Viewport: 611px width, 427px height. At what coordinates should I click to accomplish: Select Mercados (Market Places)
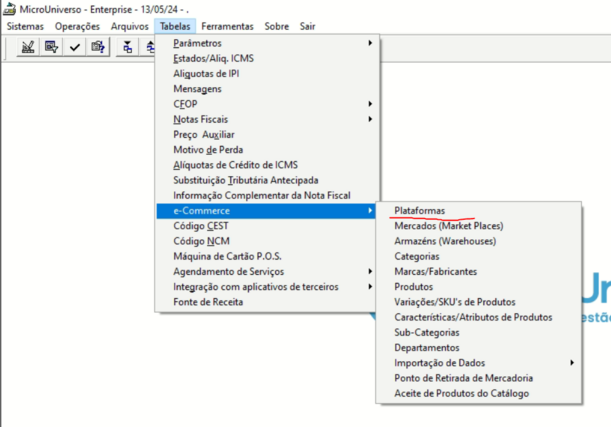click(x=479, y=226)
